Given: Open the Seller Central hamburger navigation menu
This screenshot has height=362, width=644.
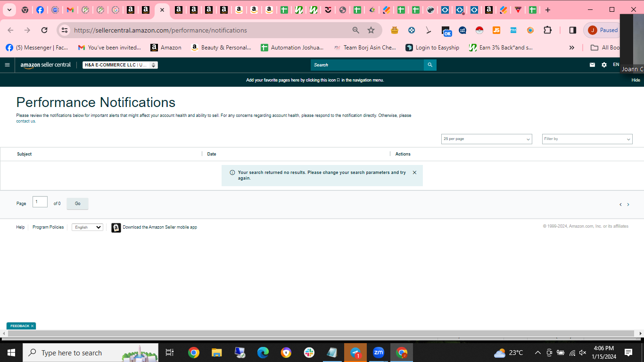Looking at the screenshot, I should point(7,65).
